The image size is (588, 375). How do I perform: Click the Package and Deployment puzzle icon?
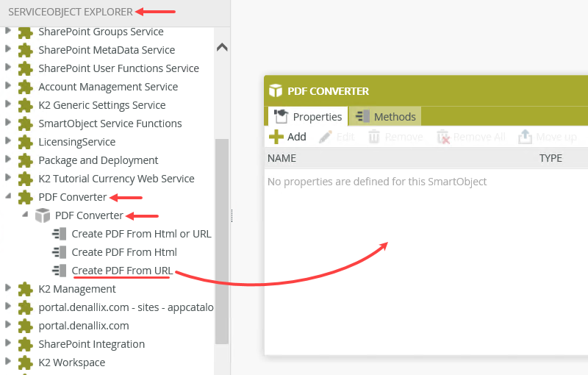pyautogui.click(x=26, y=160)
